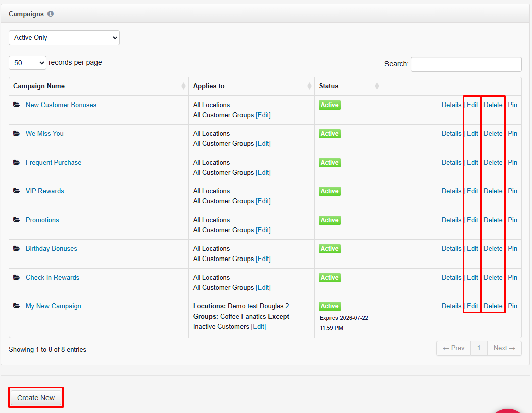
Task: Go to the Next pagination page
Action: pos(504,348)
